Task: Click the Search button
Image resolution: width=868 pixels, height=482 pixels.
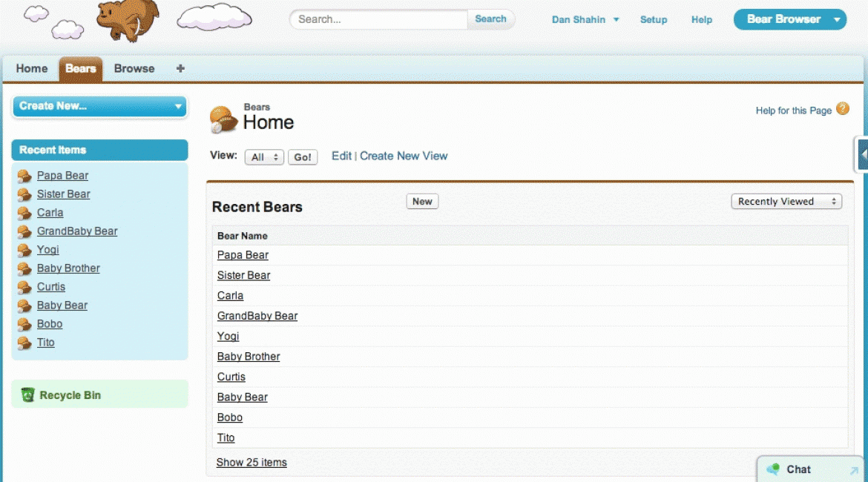Action: [490, 19]
